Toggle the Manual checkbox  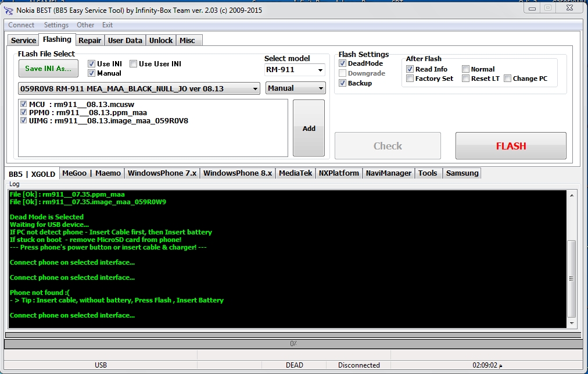[91, 73]
